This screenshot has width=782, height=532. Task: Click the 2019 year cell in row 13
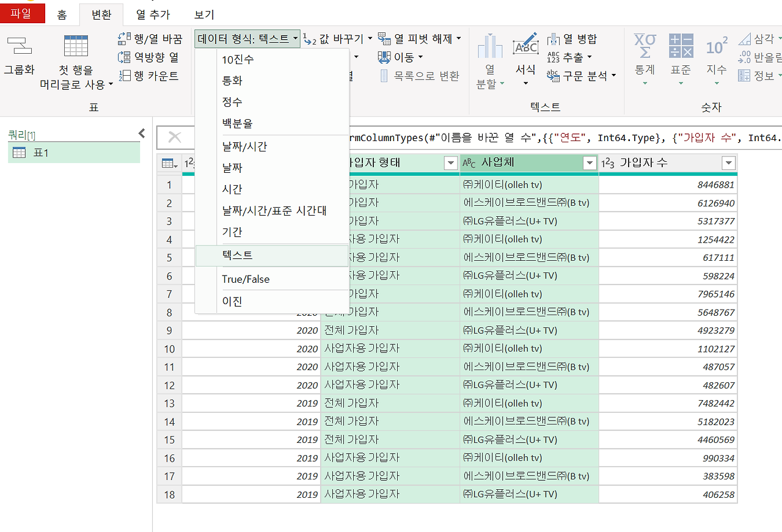(x=251, y=403)
